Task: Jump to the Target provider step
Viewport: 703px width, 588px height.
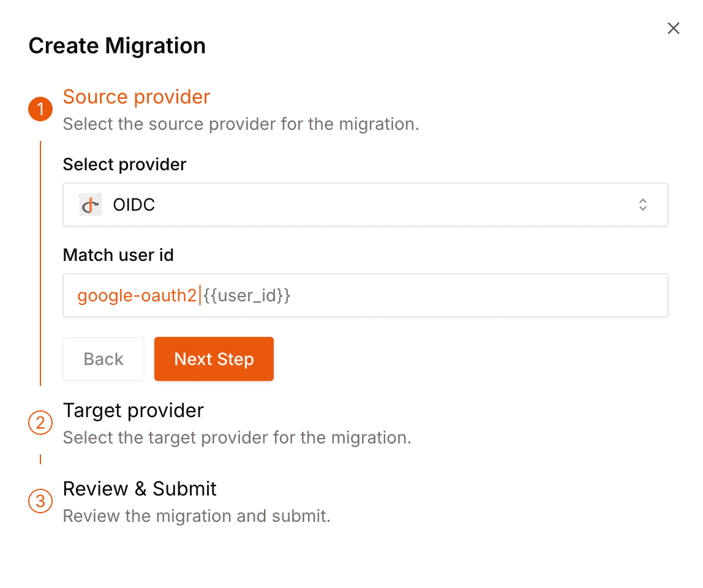Action: [x=133, y=410]
